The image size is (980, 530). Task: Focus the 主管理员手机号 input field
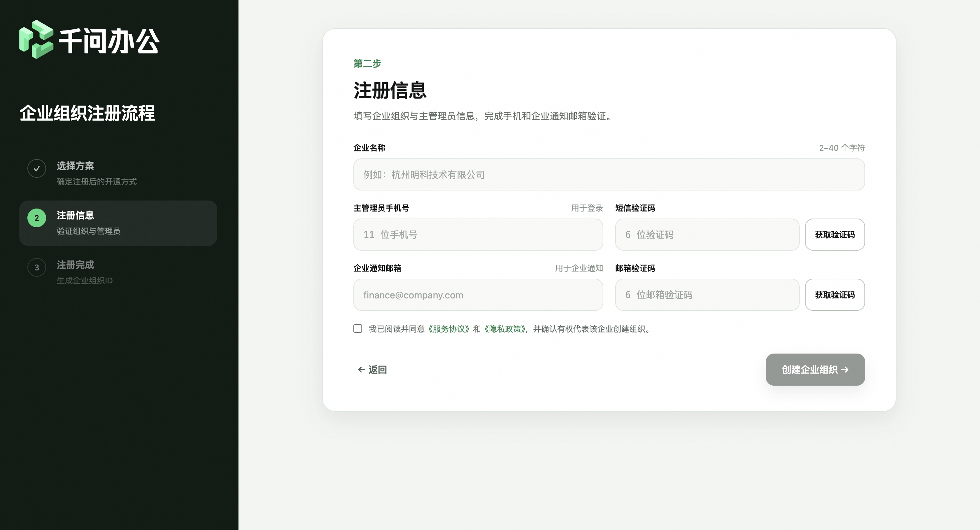478,235
